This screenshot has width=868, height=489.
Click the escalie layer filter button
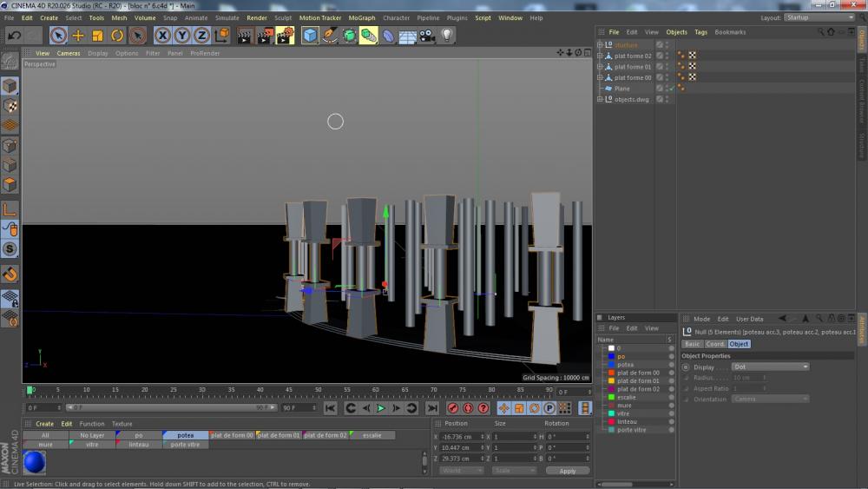(373, 435)
